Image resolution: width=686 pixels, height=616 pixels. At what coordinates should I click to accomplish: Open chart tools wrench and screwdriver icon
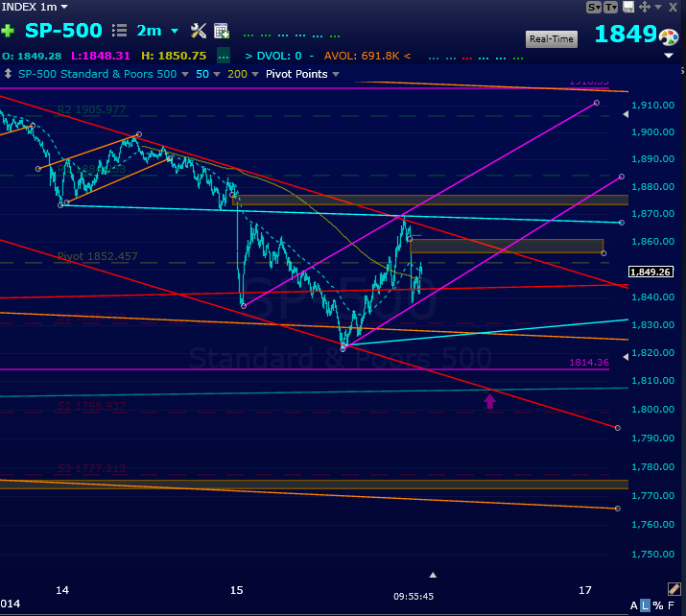(x=199, y=31)
